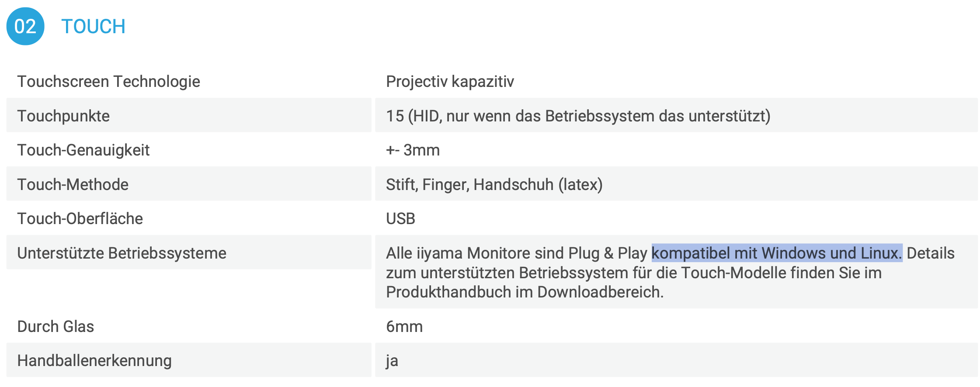980x387 pixels.
Task: Click the +- 3mm accuracy value
Action: pos(413,150)
